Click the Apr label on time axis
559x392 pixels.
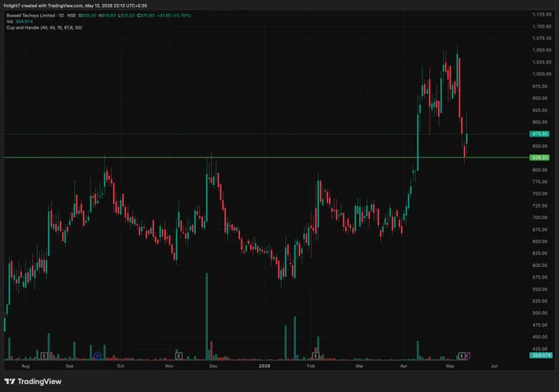404,366
